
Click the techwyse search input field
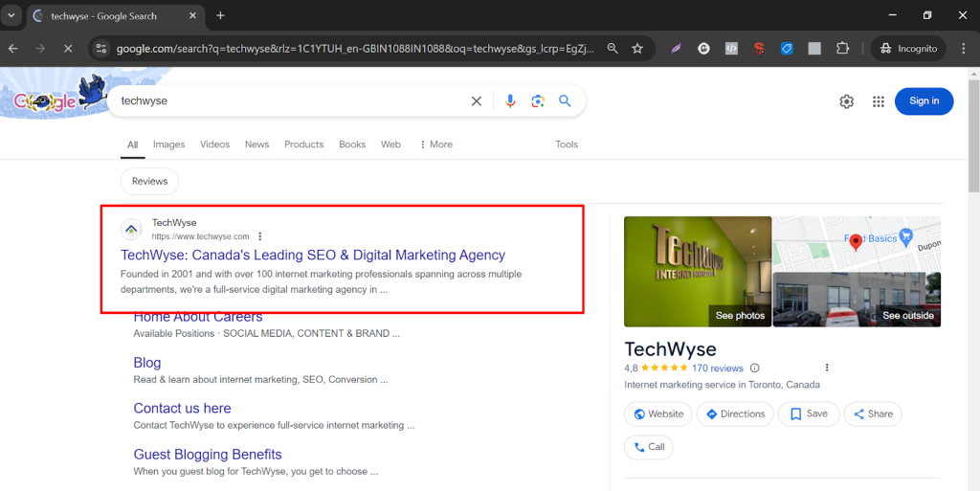pos(287,101)
